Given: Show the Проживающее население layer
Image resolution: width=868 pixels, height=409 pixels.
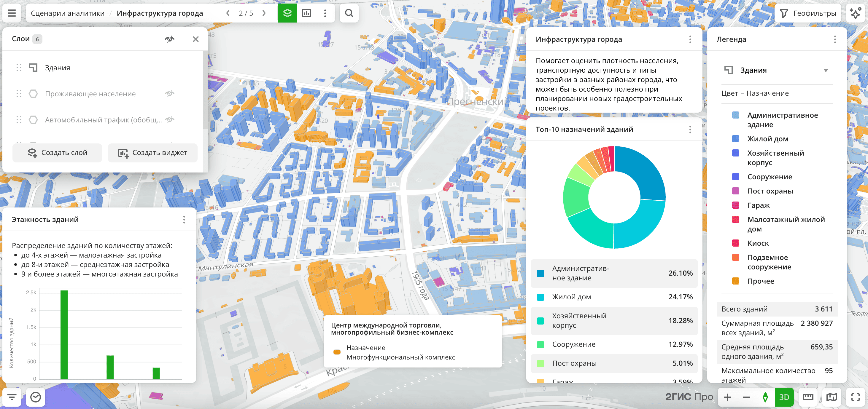Looking at the screenshot, I should (x=170, y=94).
